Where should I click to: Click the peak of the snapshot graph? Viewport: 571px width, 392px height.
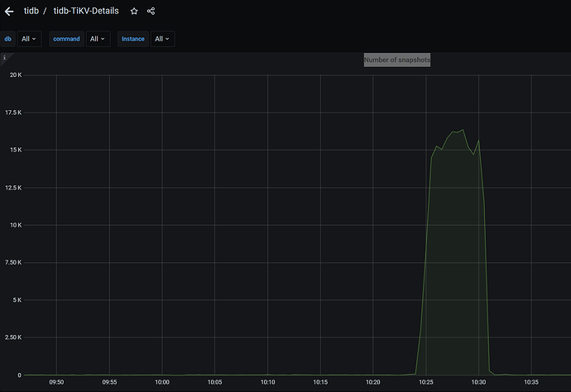463,130
